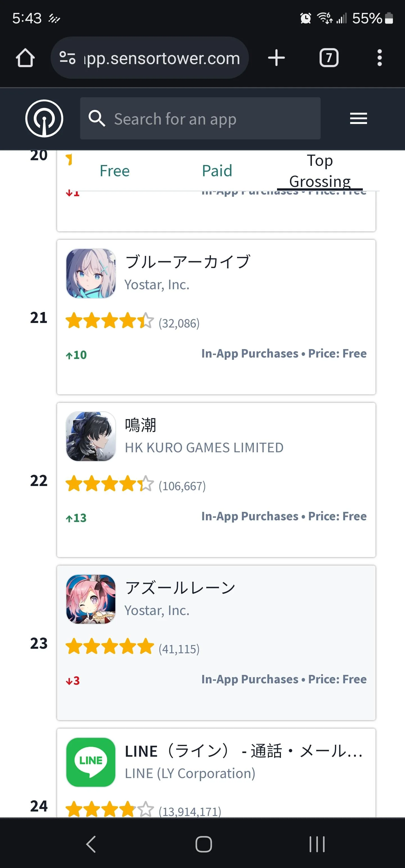The height and width of the screenshot is (868, 405).
Task: Open the 鳴潮 app icon
Action: (x=91, y=436)
